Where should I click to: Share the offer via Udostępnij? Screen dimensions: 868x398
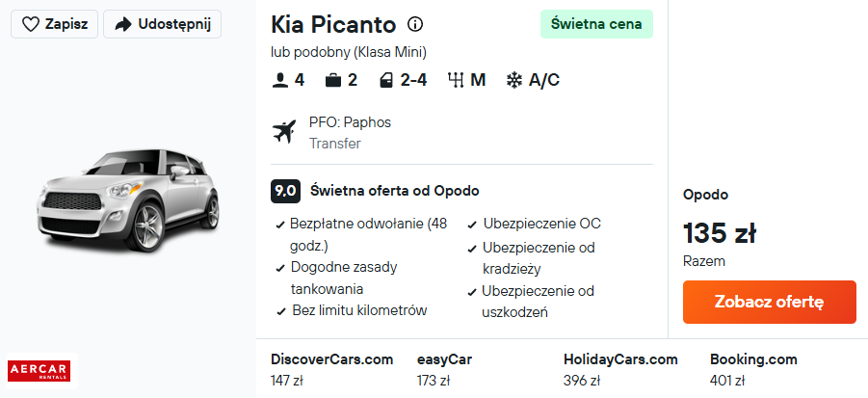162,24
